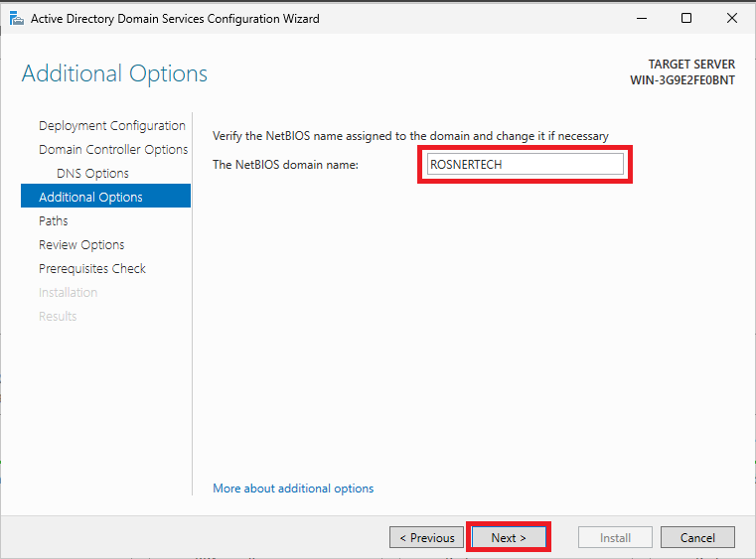The height and width of the screenshot is (559, 756).
Task: Click the wizard app icon in title bar
Action: 17,19
